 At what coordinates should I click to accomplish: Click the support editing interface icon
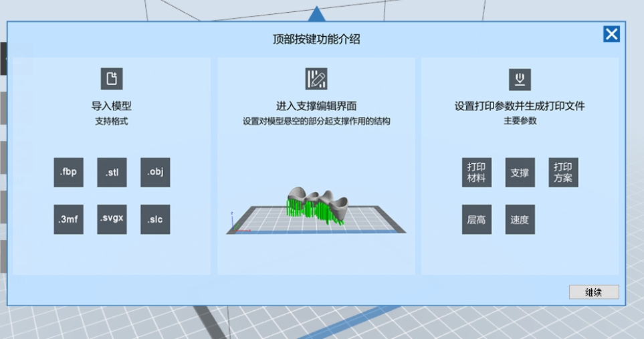point(316,78)
